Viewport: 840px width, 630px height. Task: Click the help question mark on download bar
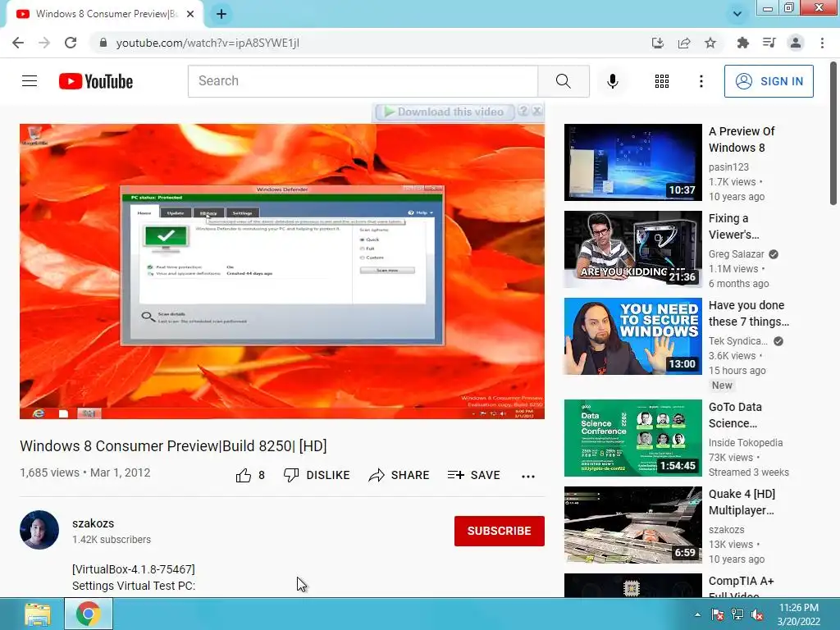click(x=523, y=111)
